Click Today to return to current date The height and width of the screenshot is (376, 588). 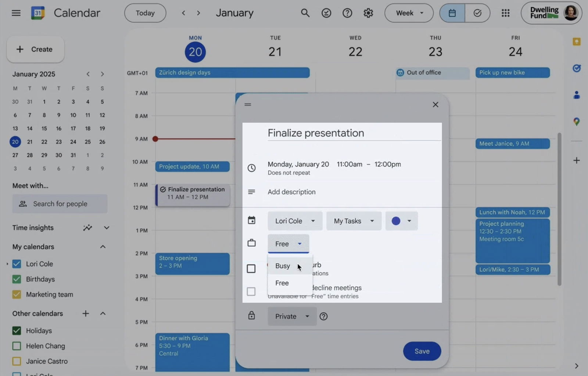145,13
